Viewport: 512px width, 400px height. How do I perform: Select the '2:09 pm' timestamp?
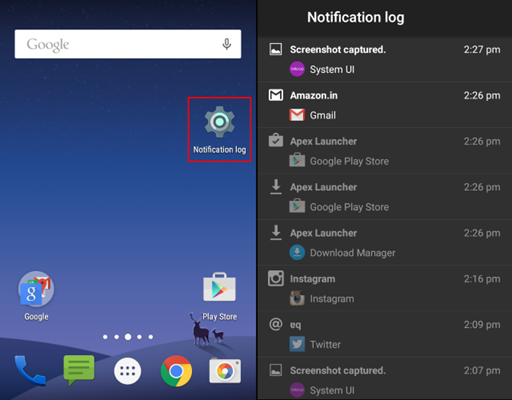coord(482,325)
